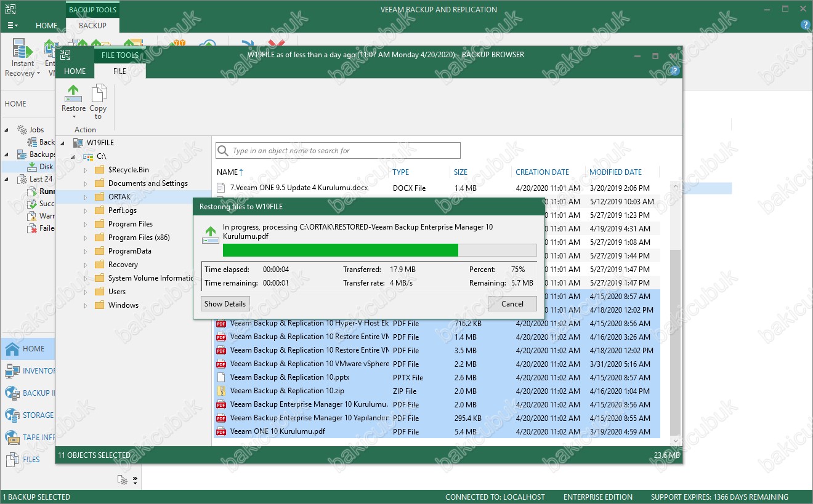Click the Files navigation icon
813x504 pixels.
[12, 460]
